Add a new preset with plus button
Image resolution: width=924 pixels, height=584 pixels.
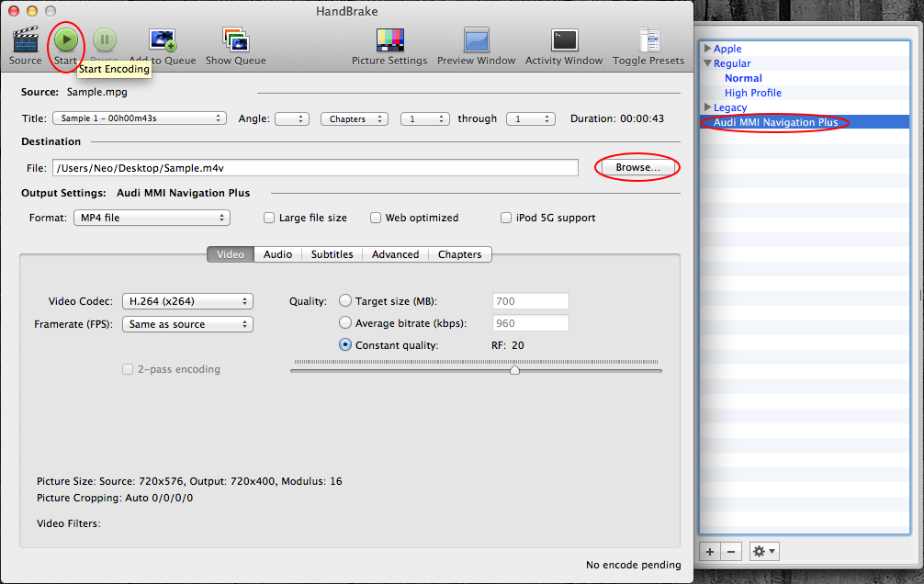point(710,552)
